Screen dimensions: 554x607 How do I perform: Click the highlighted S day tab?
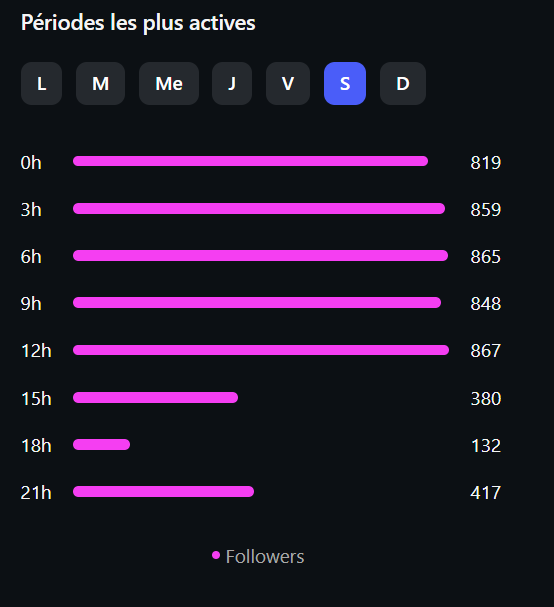tap(345, 83)
